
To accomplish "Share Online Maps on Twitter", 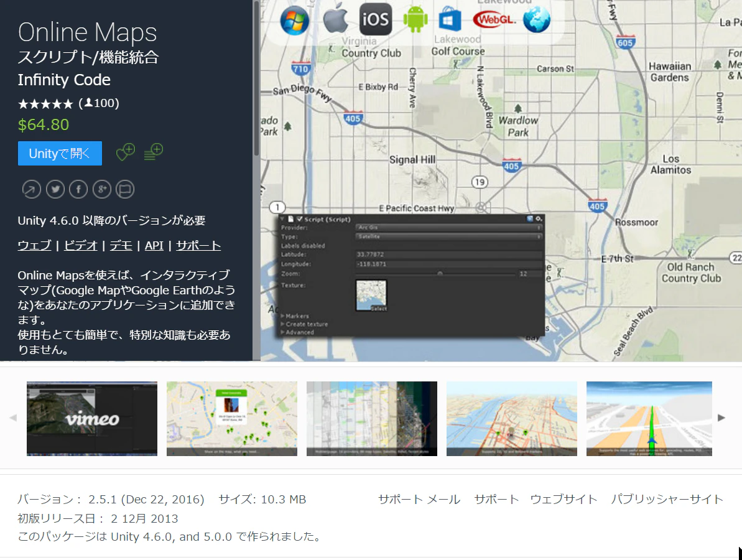I will (x=55, y=189).
